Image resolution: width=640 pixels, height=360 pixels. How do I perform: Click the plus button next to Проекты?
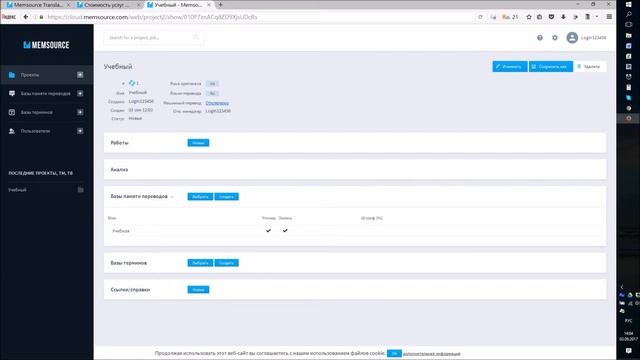click(x=80, y=75)
